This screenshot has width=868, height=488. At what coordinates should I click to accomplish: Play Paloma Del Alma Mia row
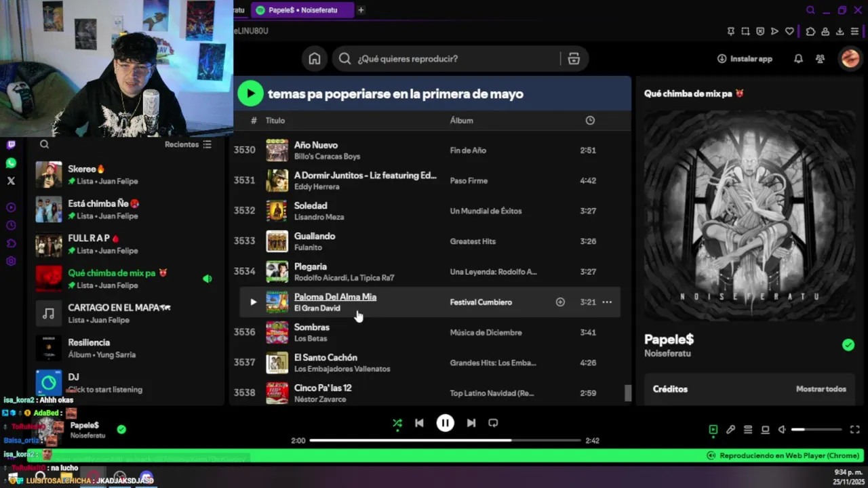pyautogui.click(x=253, y=302)
